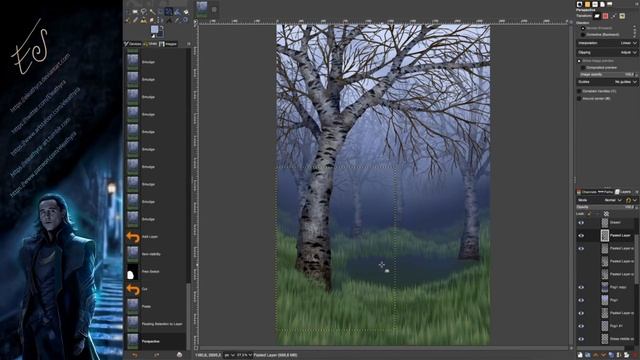640x360 pixels.
Task: Select the Color Picker tool
Action: coord(177,20)
